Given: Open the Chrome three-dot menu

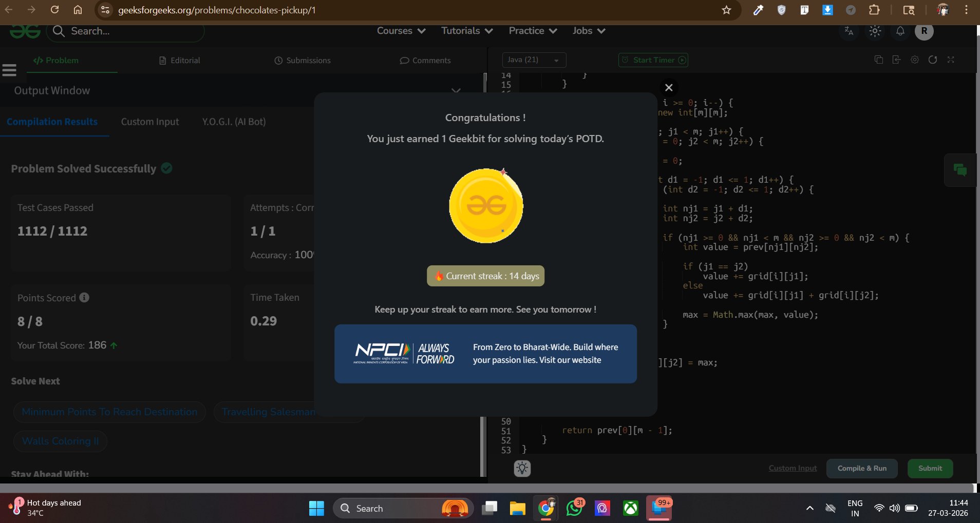Looking at the screenshot, I should tap(966, 10).
